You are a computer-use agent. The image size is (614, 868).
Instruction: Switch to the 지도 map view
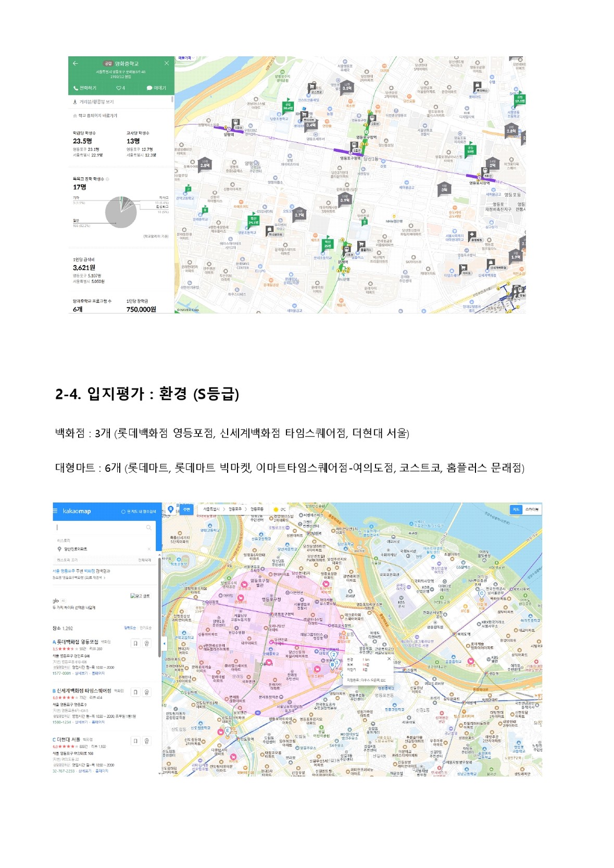(x=516, y=509)
